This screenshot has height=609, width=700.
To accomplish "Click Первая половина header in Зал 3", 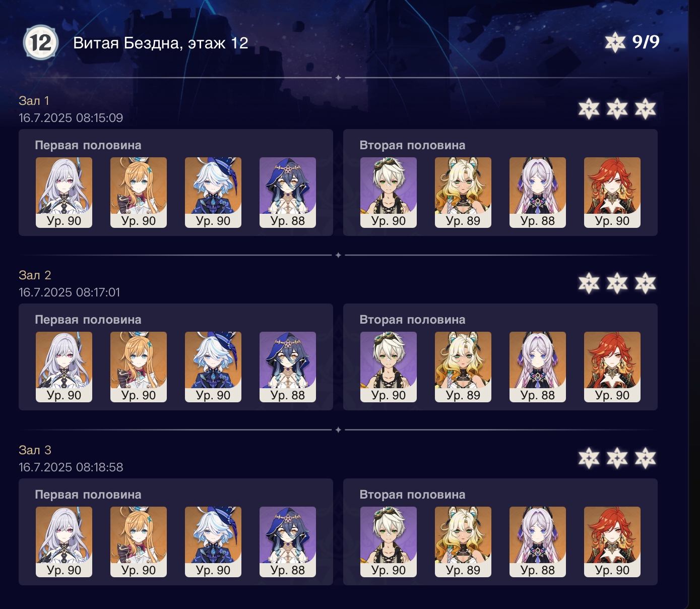I will tap(88, 495).
